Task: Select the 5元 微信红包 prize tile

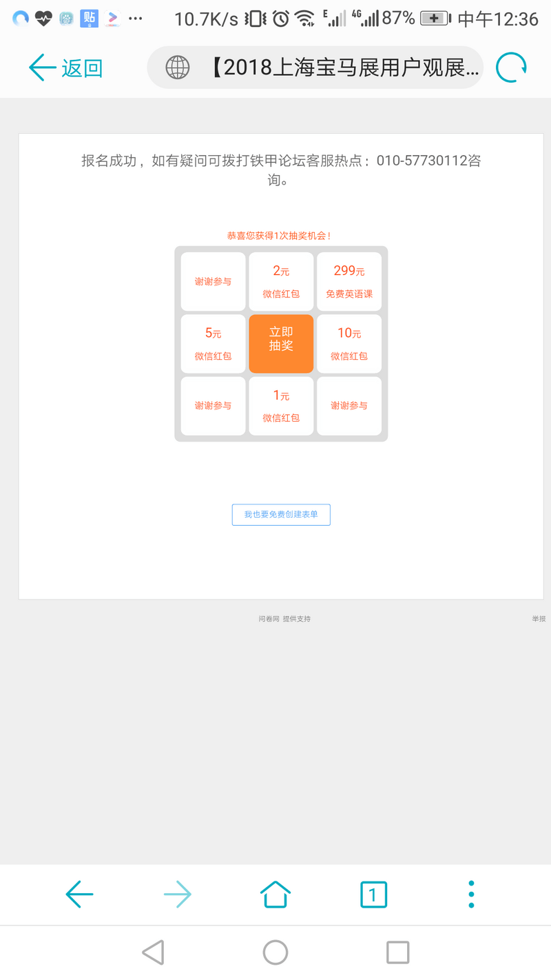Action: click(x=213, y=344)
